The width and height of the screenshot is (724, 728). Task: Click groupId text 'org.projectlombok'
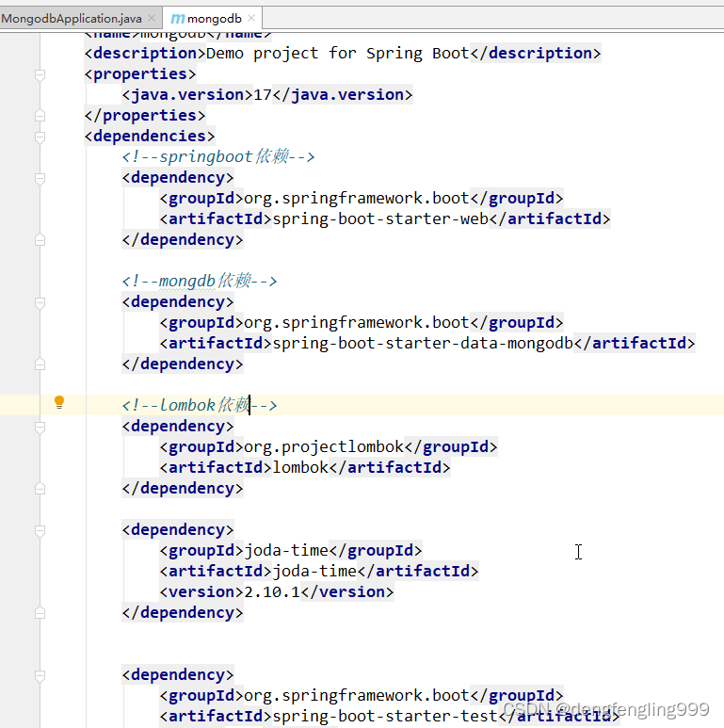[x=324, y=447]
